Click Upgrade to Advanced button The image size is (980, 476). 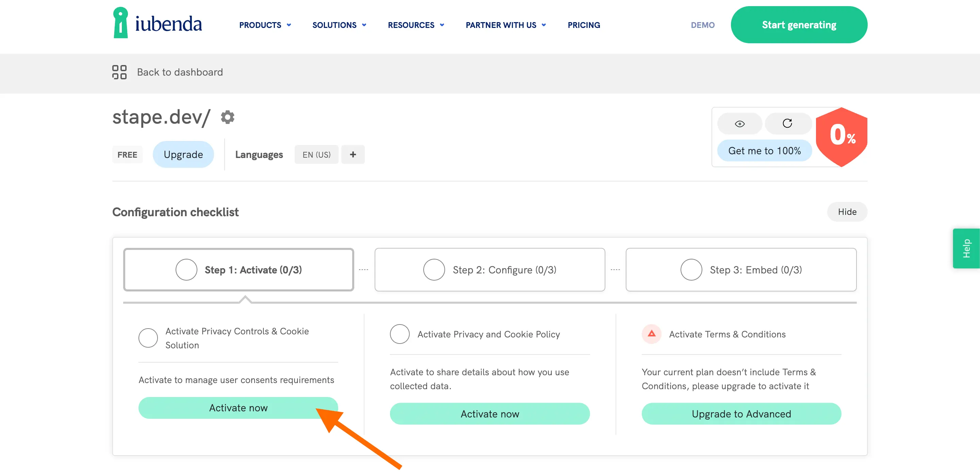(741, 414)
